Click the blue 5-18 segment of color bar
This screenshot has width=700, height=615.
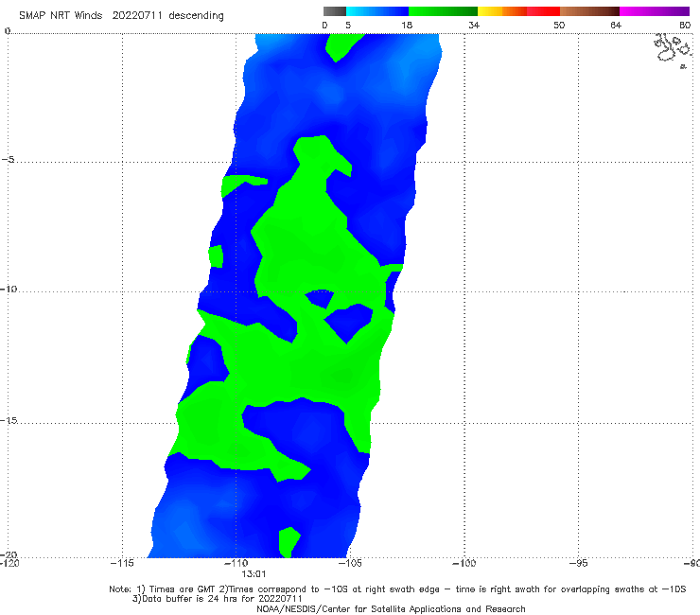tap(377, 11)
